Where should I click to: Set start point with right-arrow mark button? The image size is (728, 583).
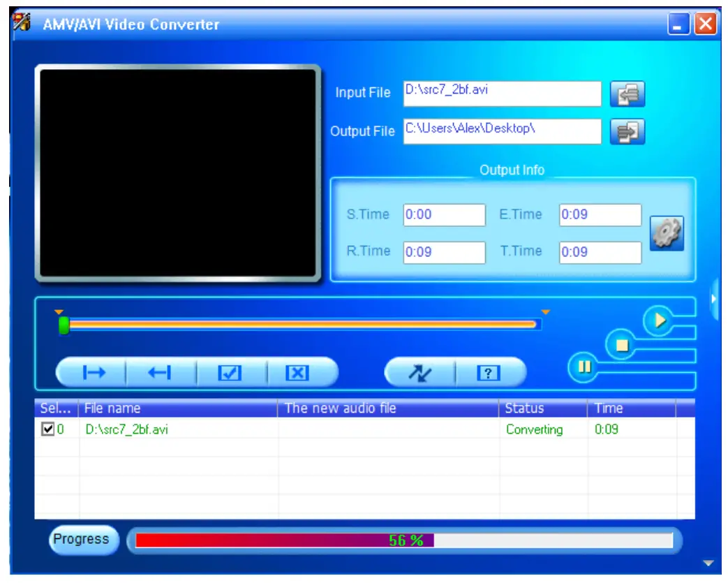[94, 373]
